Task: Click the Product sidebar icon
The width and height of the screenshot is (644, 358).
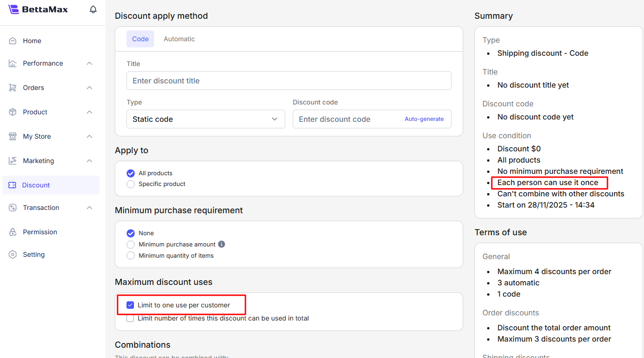Action: (12, 112)
